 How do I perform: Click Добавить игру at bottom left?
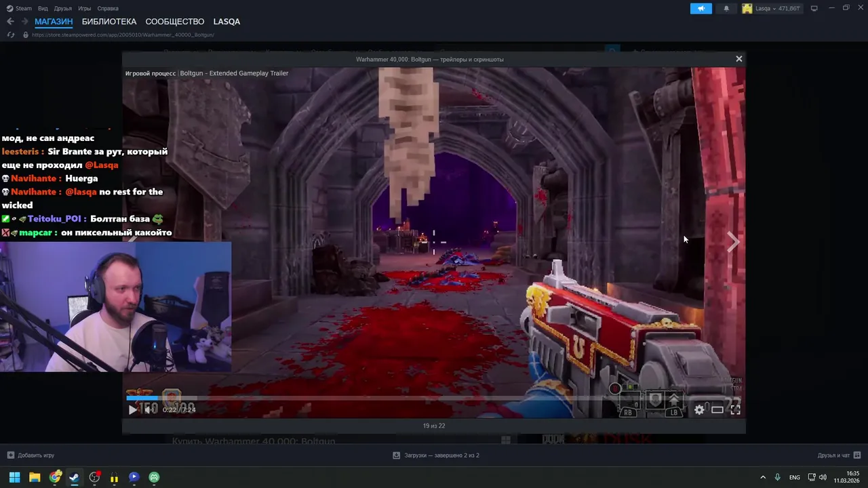31,455
